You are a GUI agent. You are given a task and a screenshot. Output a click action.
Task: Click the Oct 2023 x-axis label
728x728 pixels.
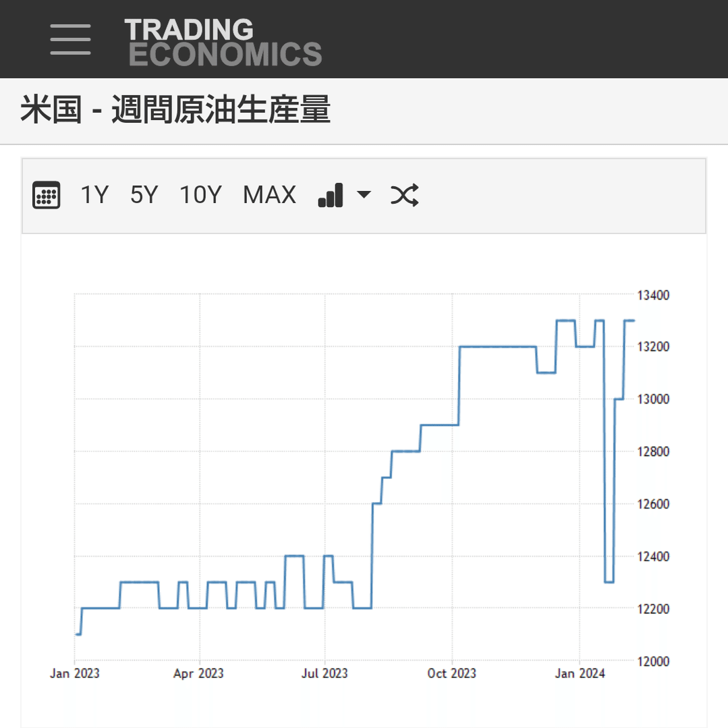[x=452, y=673]
